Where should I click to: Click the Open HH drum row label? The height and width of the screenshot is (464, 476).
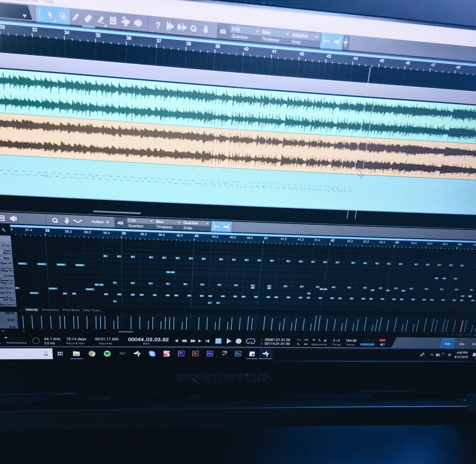pos(7,263)
